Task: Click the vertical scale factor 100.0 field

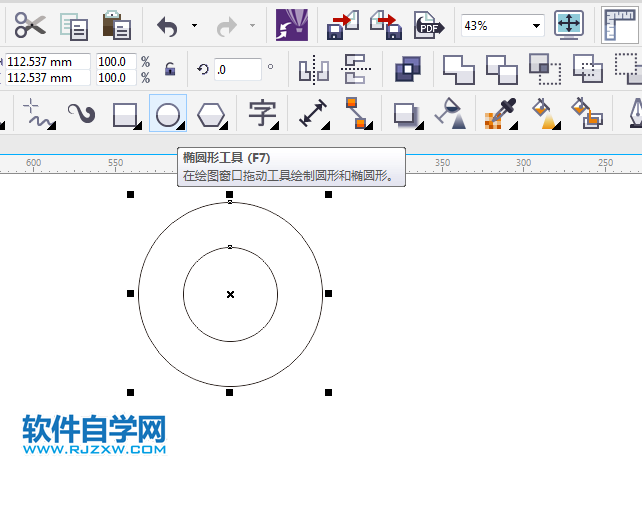Action: [x=116, y=78]
